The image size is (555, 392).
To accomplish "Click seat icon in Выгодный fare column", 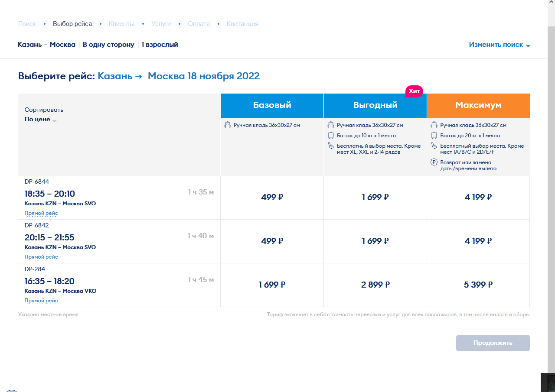I will tap(330, 146).
